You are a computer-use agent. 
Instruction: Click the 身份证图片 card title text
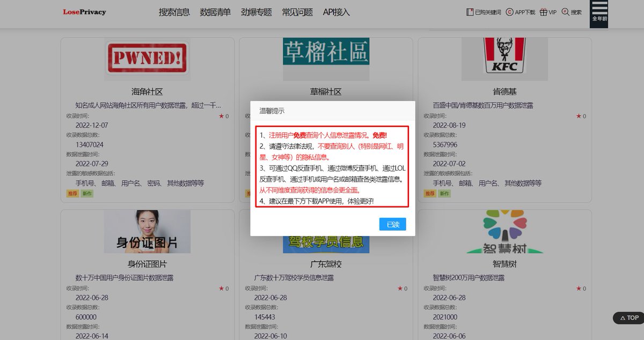coord(147,264)
